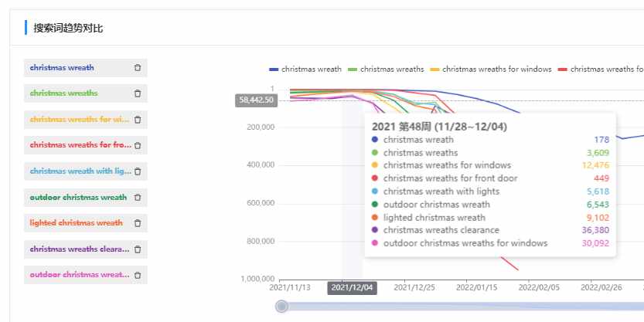The image size is (644, 322).
Task: Click the tooltip value 12,476
Action: 595,166
